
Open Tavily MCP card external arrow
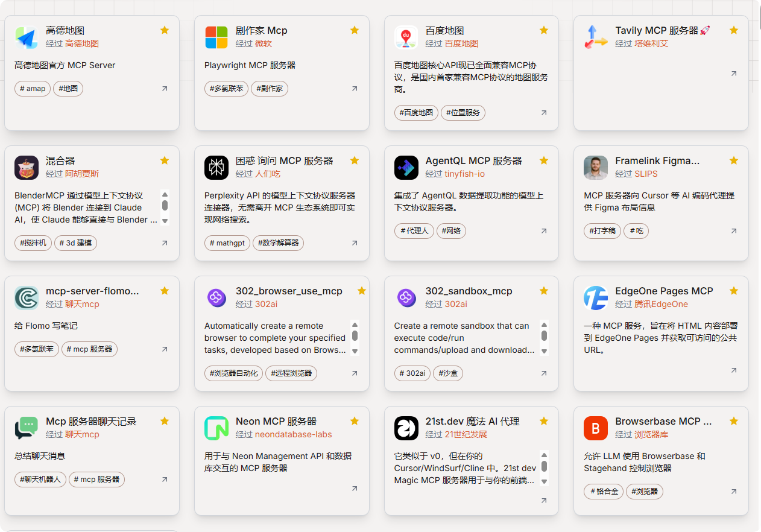[734, 74]
